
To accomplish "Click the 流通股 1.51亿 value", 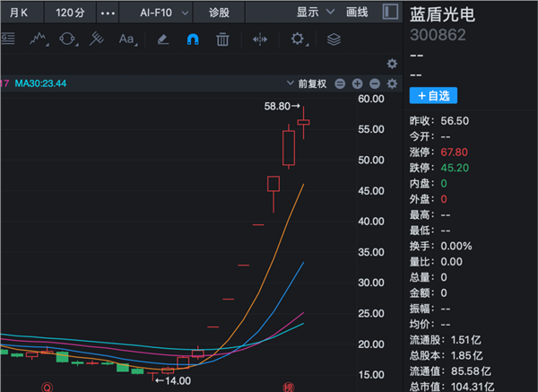I will (466, 340).
